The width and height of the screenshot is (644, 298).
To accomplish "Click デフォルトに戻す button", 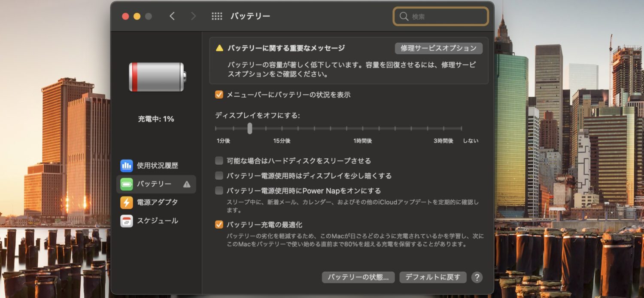I will pyautogui.click(x=433, y=277).
